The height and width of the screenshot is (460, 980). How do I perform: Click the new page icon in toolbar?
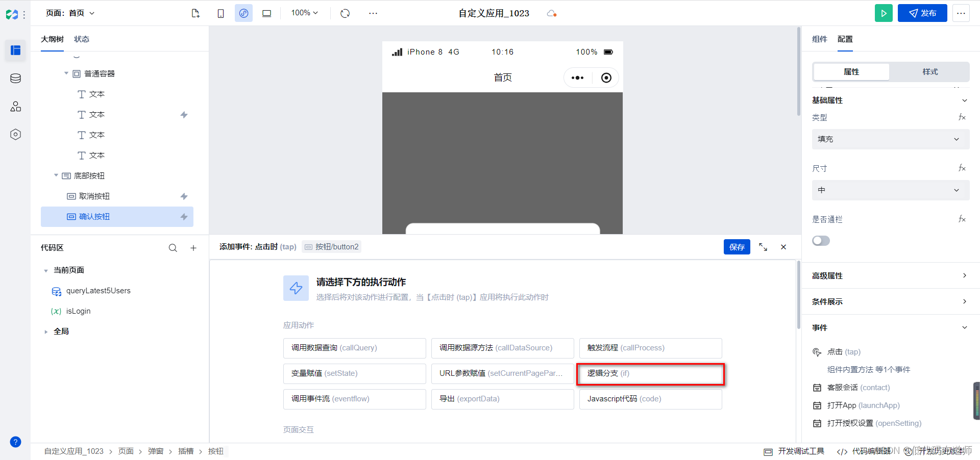[195, 13]
